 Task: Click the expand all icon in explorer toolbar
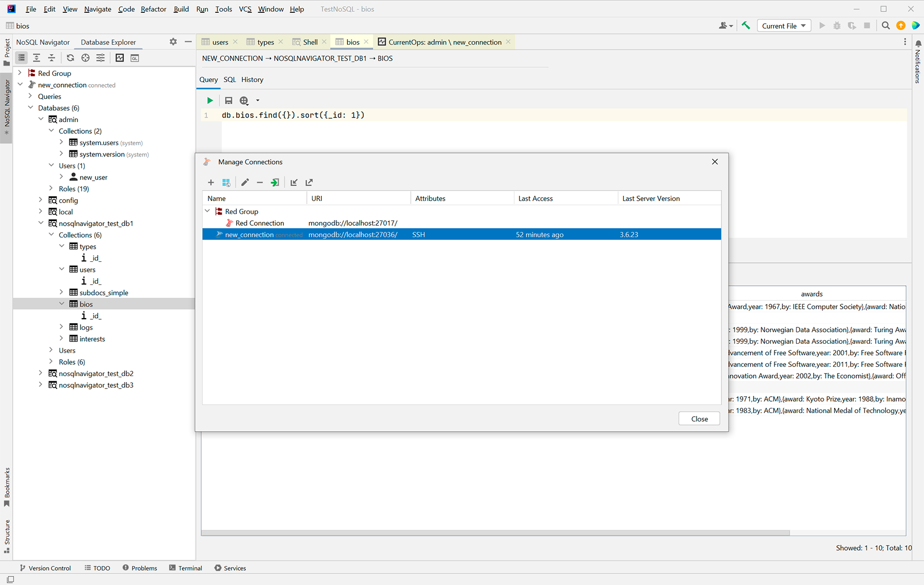pyautogui.click(x=36, y=58)
